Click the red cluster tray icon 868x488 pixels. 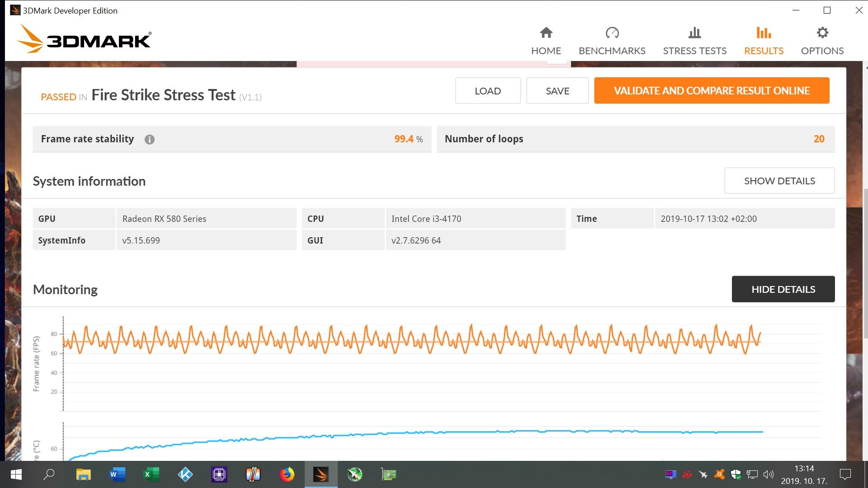click(687, 474)
